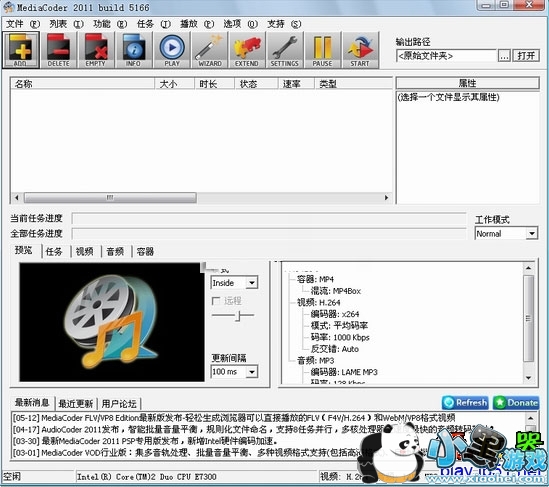Click the DELETE toolbar icon
This screenshot has width=549, height=487.
(x=58, y=50)
